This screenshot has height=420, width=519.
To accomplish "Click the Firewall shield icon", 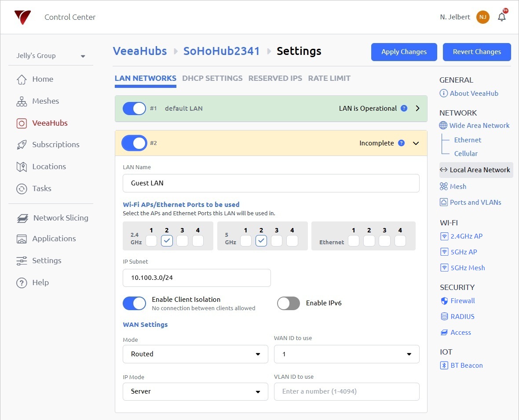I will [x=444, y=301].
